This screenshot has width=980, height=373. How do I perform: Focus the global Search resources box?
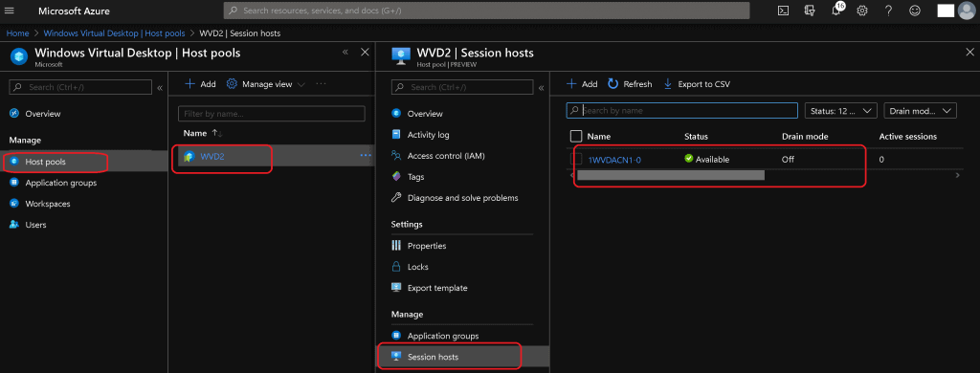click(486, 11)
